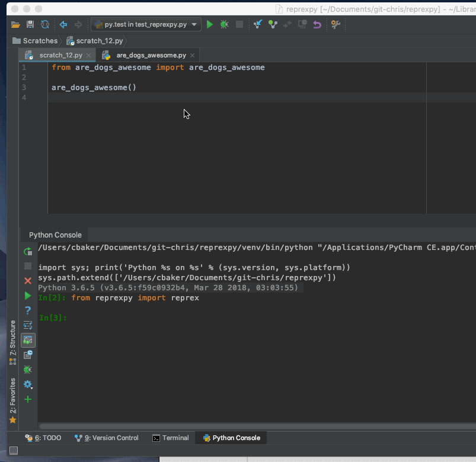Image resolution: width=476 pixels, height=462 pixels.
Task: Open the py.test run configuration dropdown
Action: click(x=146, y=24)
